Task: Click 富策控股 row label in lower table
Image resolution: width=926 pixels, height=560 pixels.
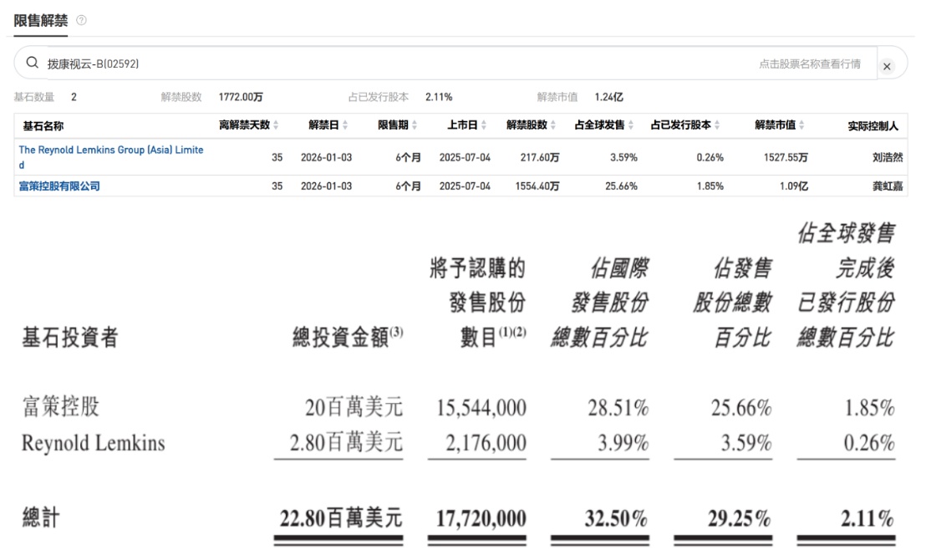Action: 61,406
